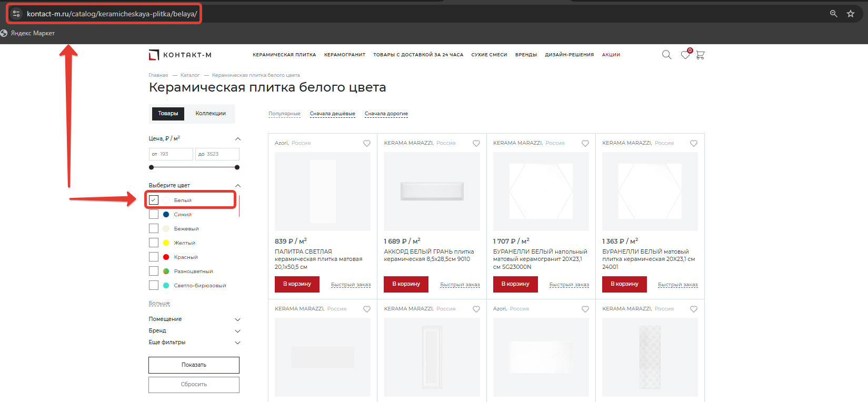The width and height of the screenshot is (868, 402).
Task: Open favorites heart icon in header
Action: pyautogui.click(x=685, y=55)
